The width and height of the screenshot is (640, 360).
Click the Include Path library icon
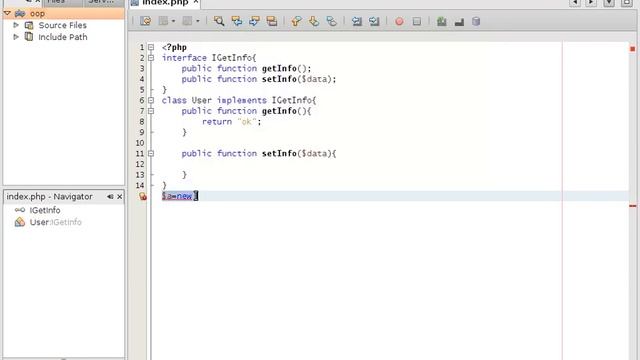29,37
